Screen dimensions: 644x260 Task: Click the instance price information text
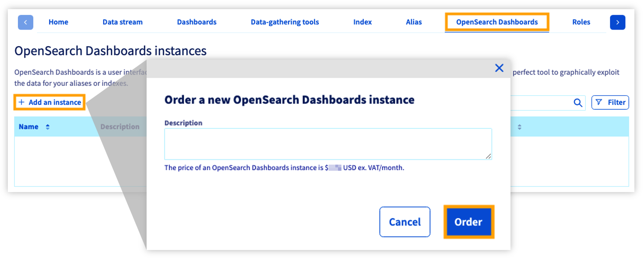coord(284,168)
